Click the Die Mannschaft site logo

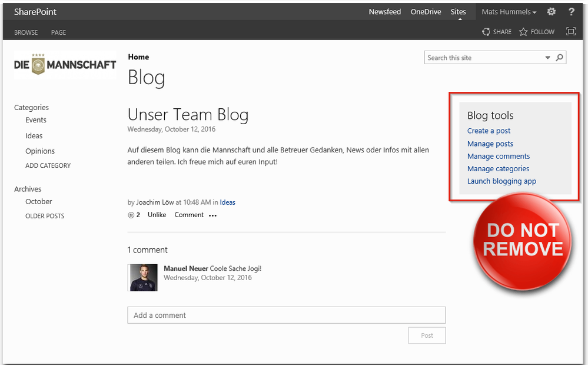65,65
